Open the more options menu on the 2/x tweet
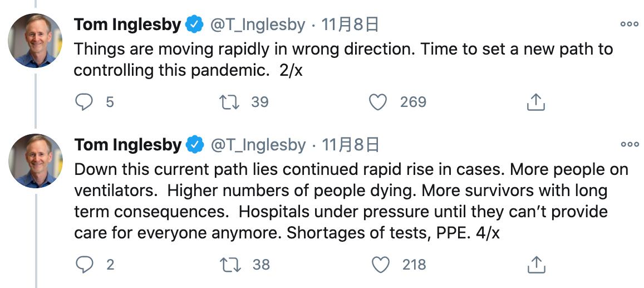Viewport: 644px width, 288px height. tap(629, 24)
